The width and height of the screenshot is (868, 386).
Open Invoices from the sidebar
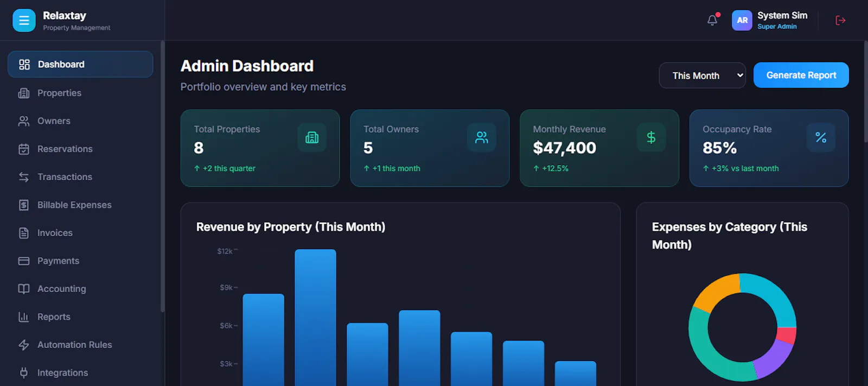80,233
